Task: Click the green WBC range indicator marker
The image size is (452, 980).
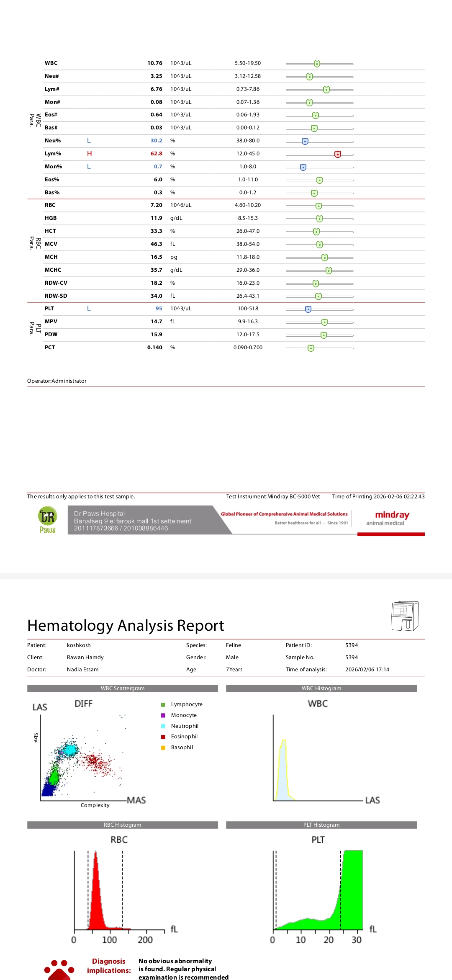Action: tap(317, 64)
